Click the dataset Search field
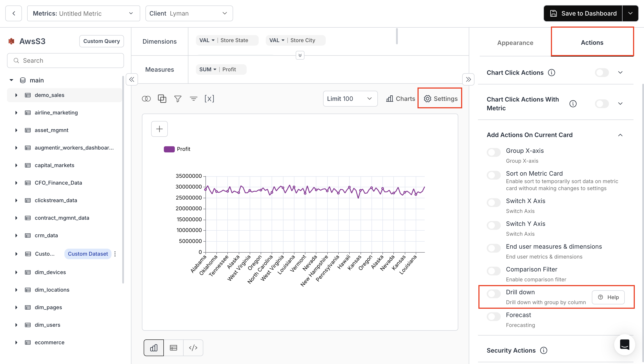 click(65, 61)
